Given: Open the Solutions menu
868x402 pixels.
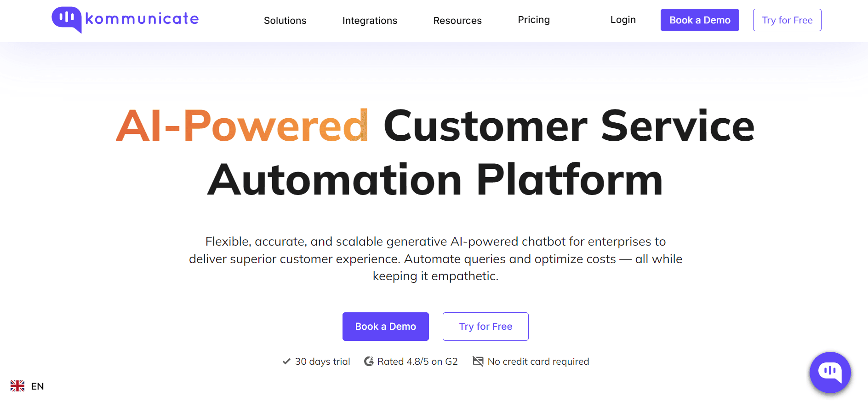Looking at the screenshot, I should 285,20.
